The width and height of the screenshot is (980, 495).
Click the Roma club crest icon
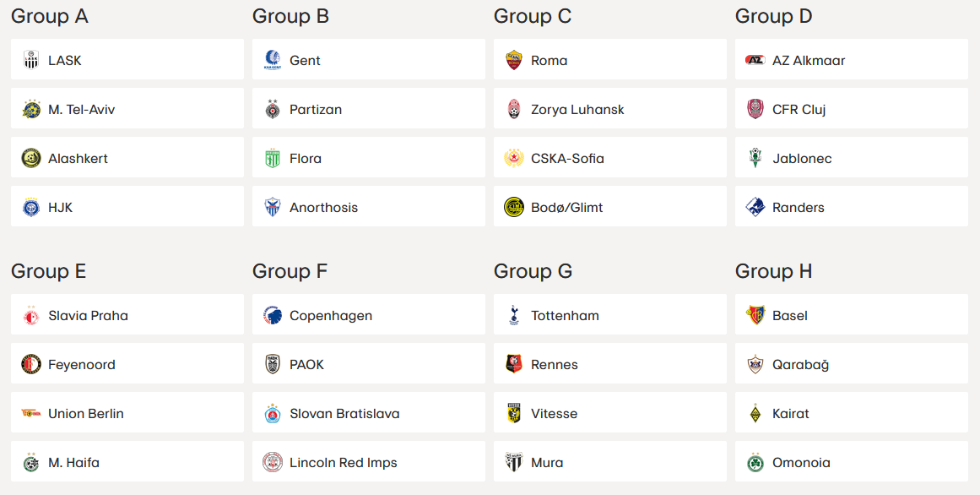click(514, 60)
